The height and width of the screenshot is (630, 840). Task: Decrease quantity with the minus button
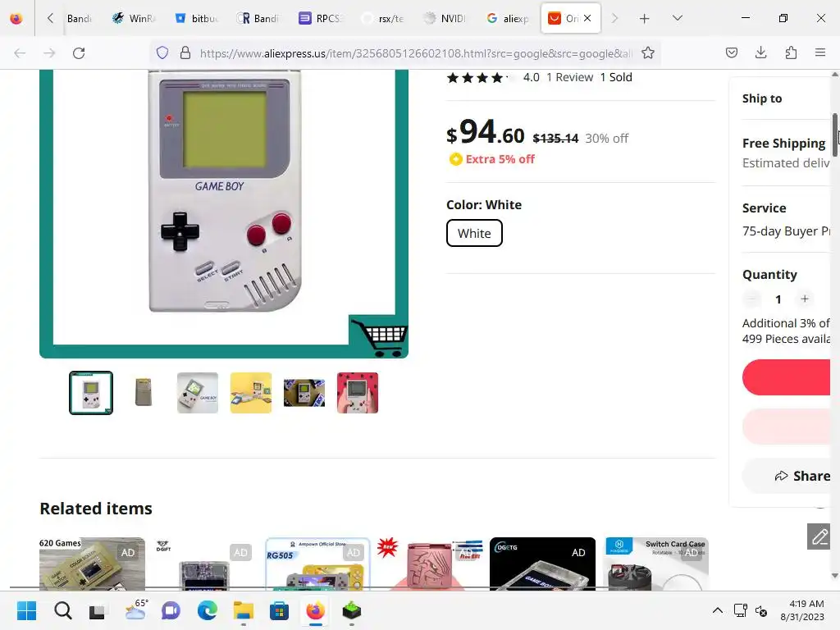751,299
